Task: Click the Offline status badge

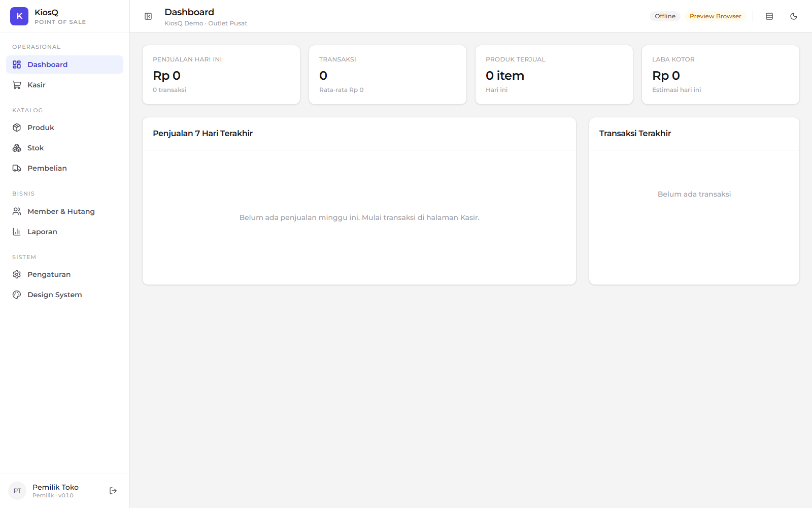Action: (x=665, y=16)
